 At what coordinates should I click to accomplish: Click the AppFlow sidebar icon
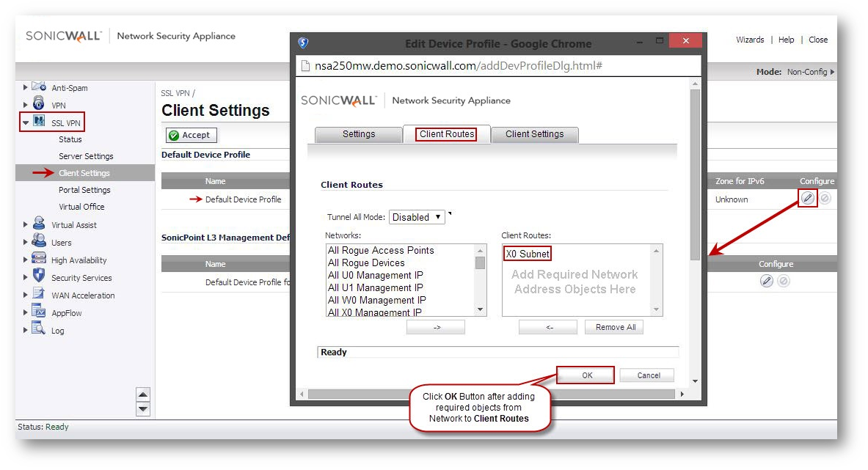click(39, 312)
